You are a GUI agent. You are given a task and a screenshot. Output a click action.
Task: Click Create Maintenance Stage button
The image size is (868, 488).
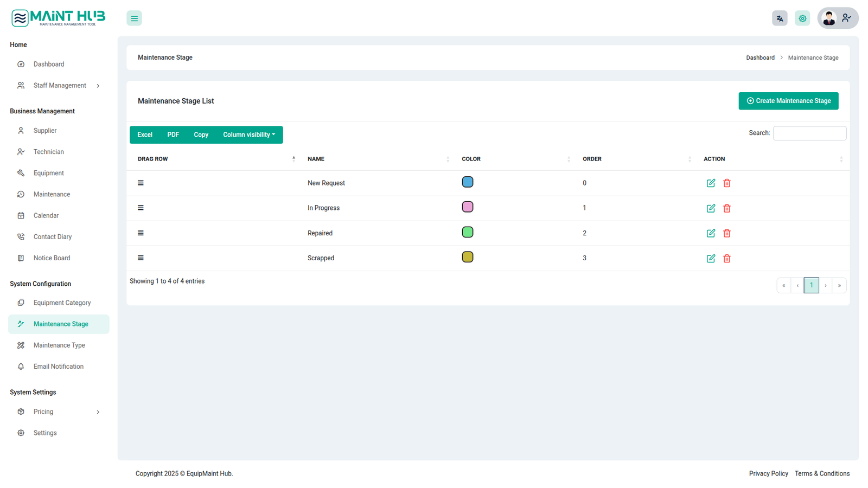coord(788,101)
